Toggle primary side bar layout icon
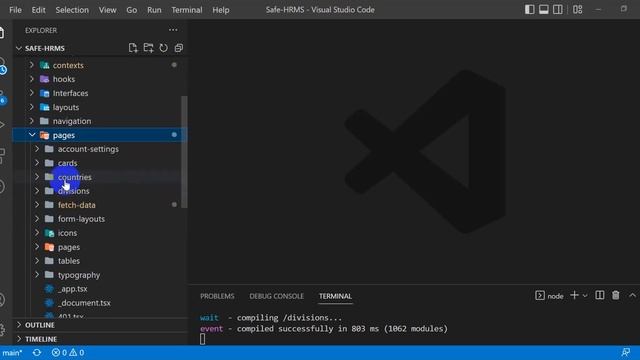 (529, 9)
